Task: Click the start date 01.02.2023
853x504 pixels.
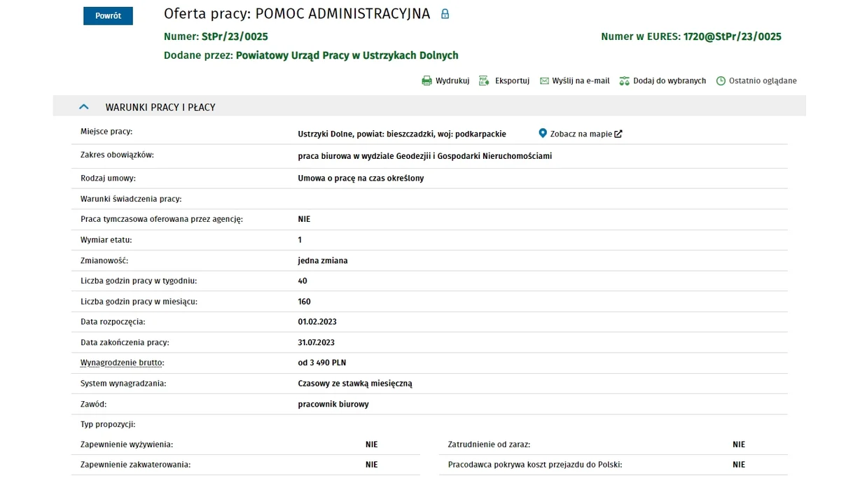Action: click(317, 322)
